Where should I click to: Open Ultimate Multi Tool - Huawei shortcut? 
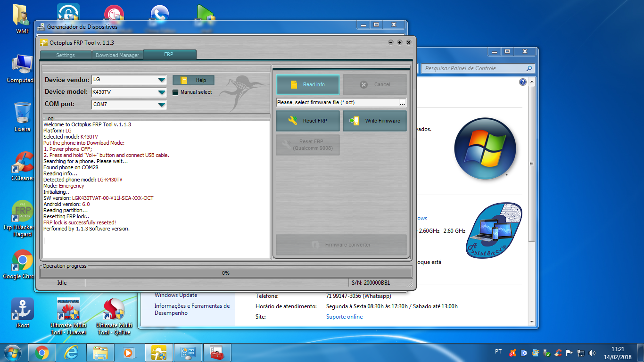68,316
